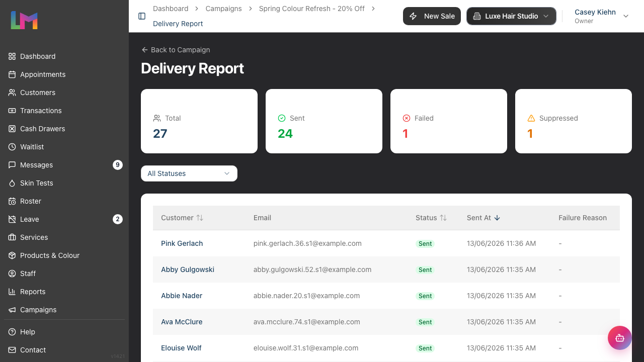This screenshot has height=362, width=644.
Task: Open the floating chatbot assistant button
Action: click(x=620, y=338)
